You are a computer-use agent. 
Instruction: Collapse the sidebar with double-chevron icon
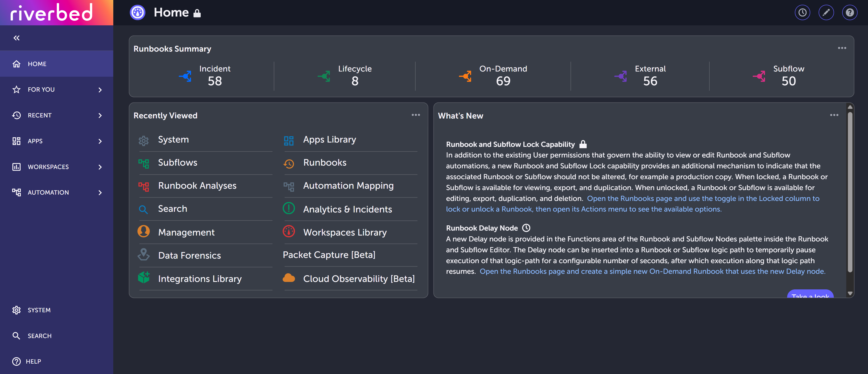pos(17,38)
